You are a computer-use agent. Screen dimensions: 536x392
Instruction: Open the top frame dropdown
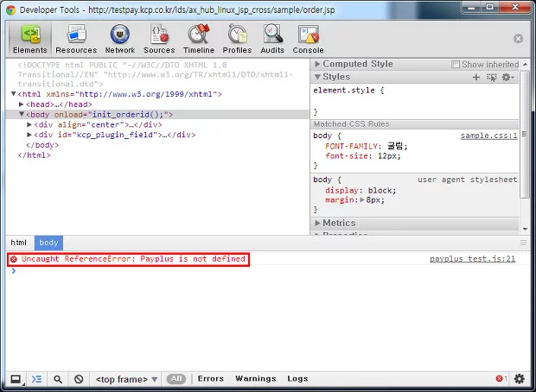pos(127,379)
